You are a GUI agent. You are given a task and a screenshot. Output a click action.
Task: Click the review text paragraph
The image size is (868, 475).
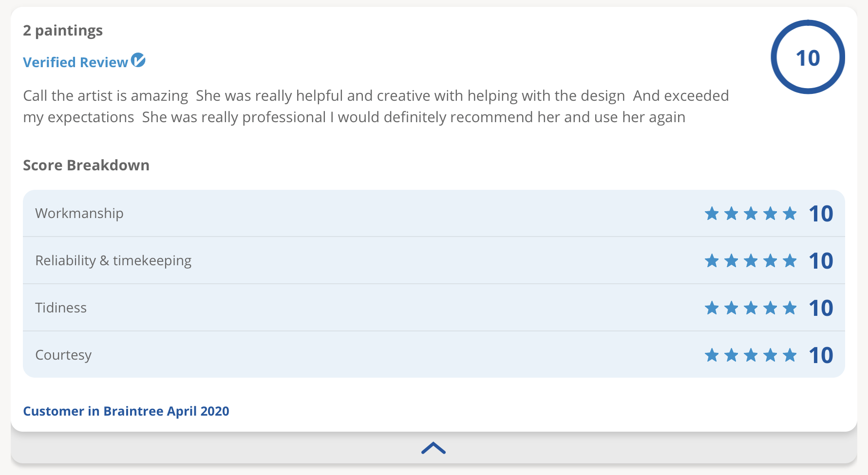(375, 107)
